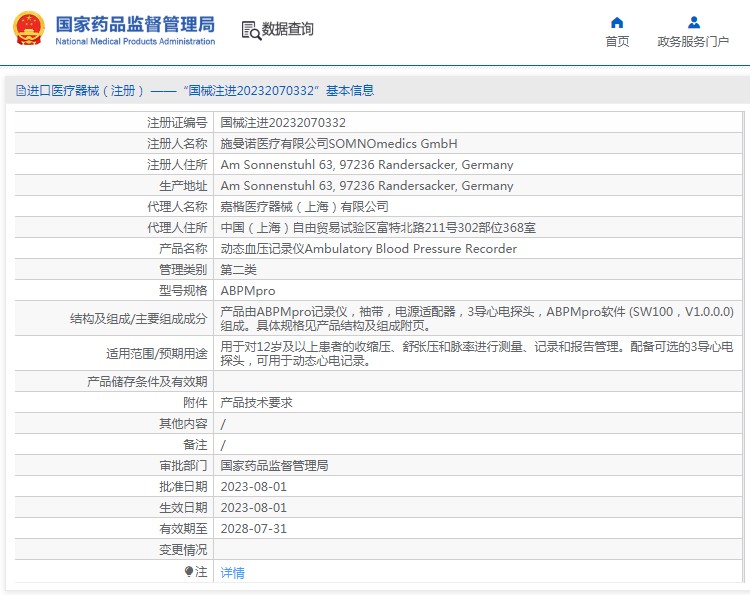Click the person icon above 政务服务门户

(693, 22)
